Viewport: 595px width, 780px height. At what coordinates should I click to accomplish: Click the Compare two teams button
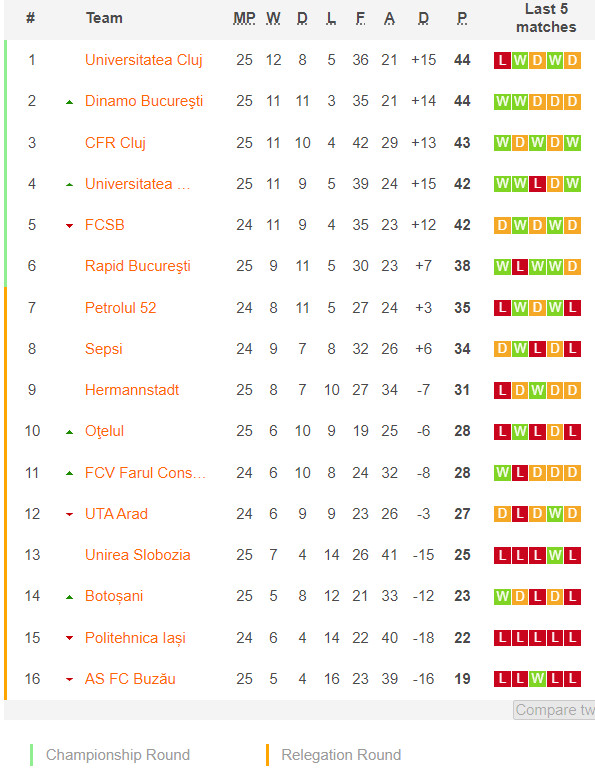pyautogui.click(x=554, y=710)
